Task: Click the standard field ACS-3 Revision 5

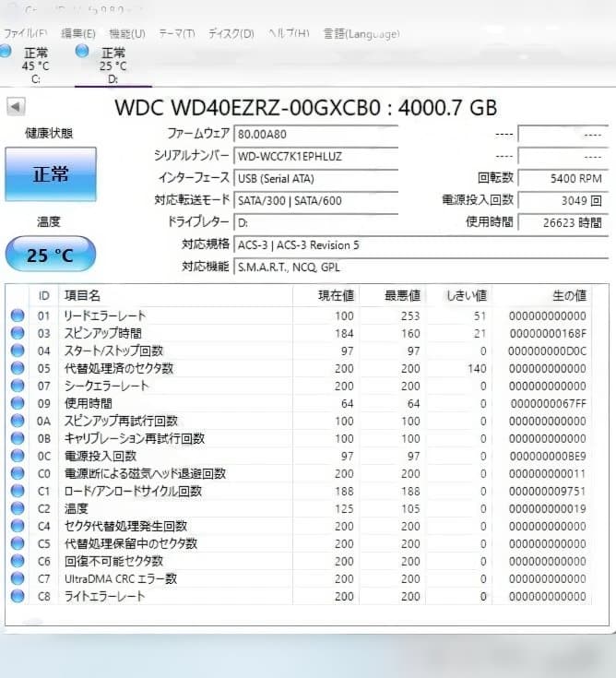Action: tap(421, 244)
